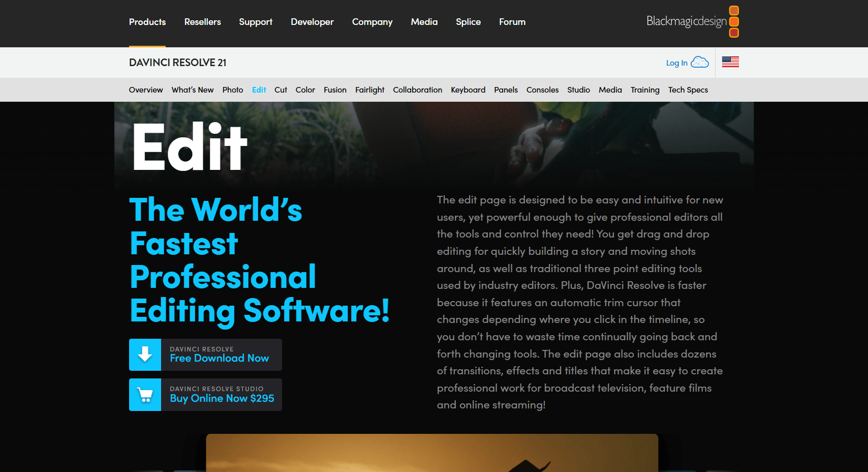Open the Products top menu

(147, 22)
